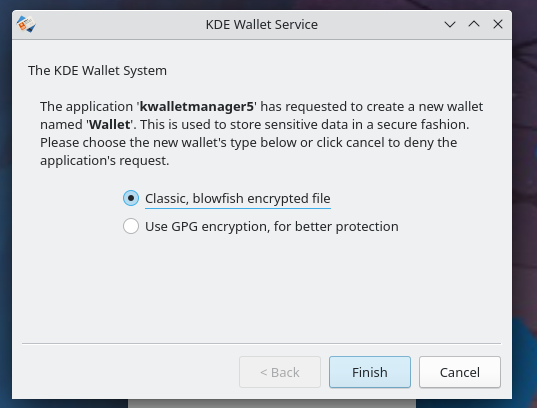Click the KDE Wallet icon in title bar
The height and width of the screenshot is (408, 537).
point(26,24)
